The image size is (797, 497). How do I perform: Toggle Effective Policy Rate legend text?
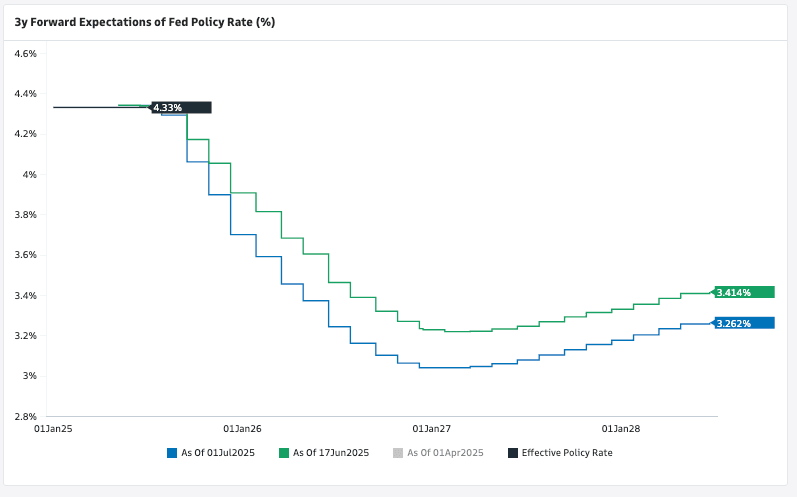[566, 453]
